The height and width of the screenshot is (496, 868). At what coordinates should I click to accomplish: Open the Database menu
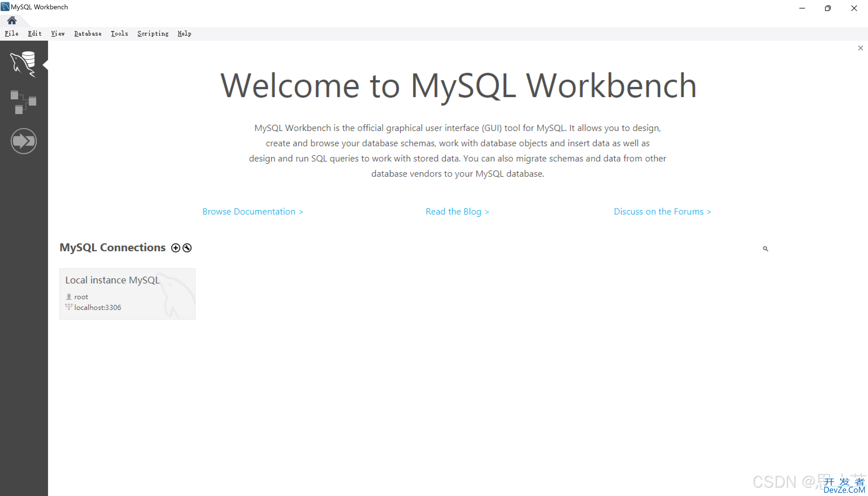[x=88, y=33]
